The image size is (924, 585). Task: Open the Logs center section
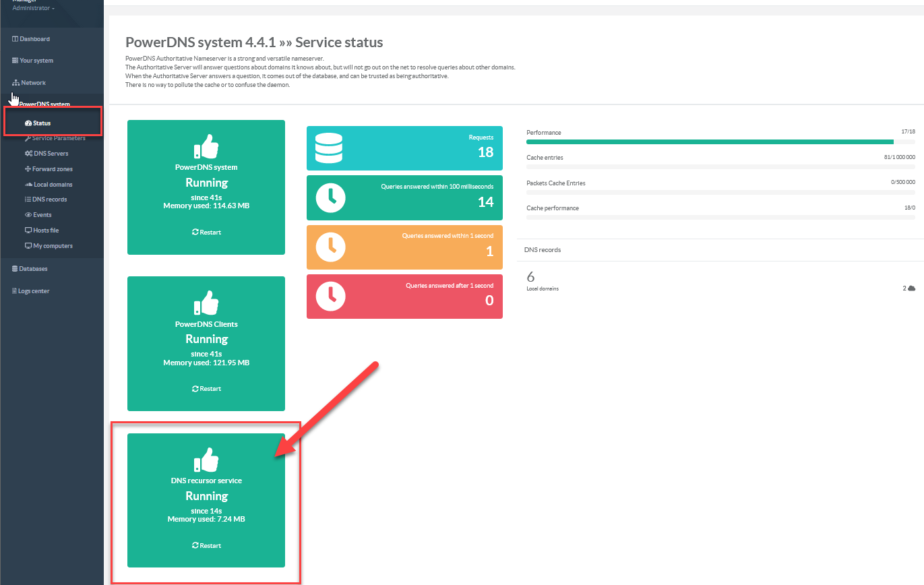tap(33, 291)
